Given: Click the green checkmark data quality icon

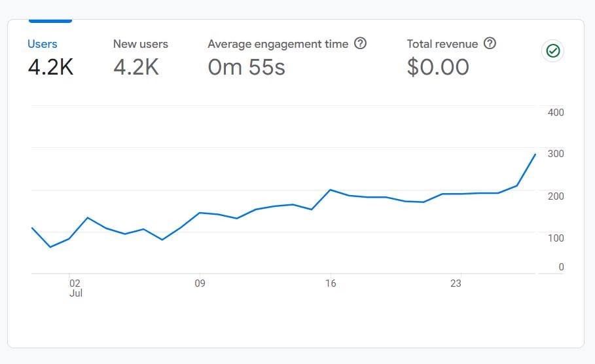Looking at the screenshot, I should tap(552, 51).
